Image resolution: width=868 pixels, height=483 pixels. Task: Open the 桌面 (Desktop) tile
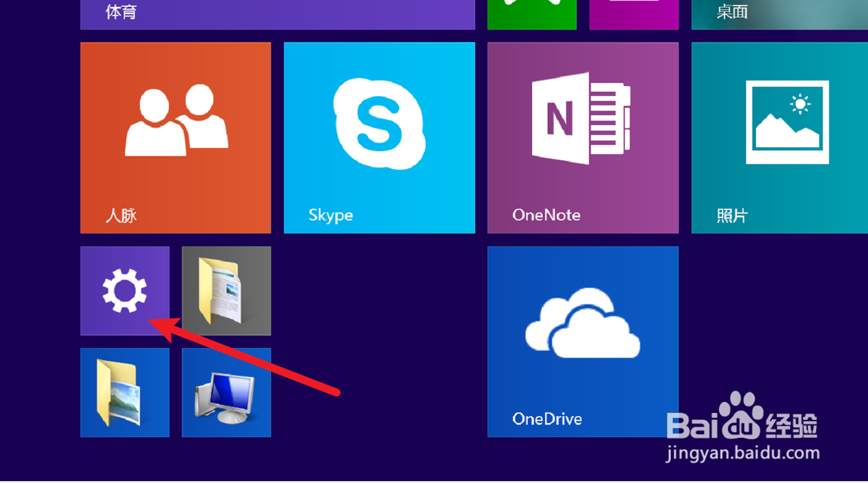(780, 14)
